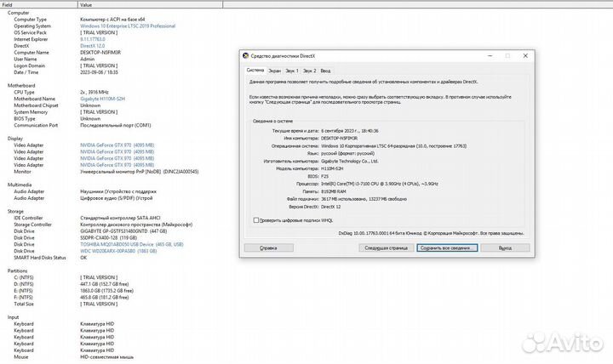Open the Звук 1 tab

click(x=292, y=71)
